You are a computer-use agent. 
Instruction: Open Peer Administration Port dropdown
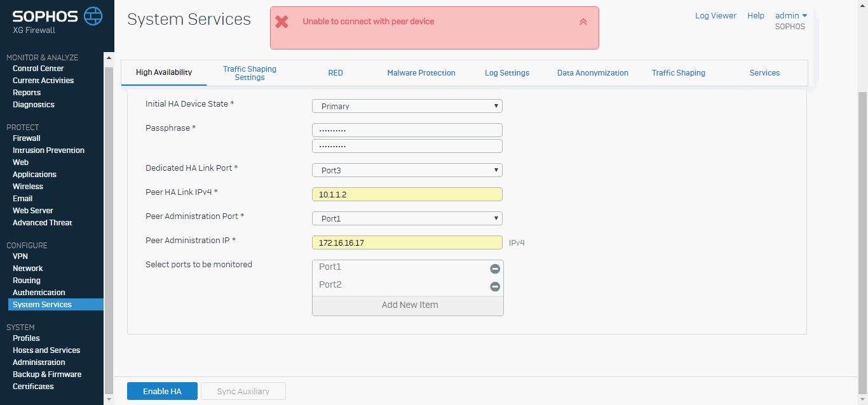(407, 218)
